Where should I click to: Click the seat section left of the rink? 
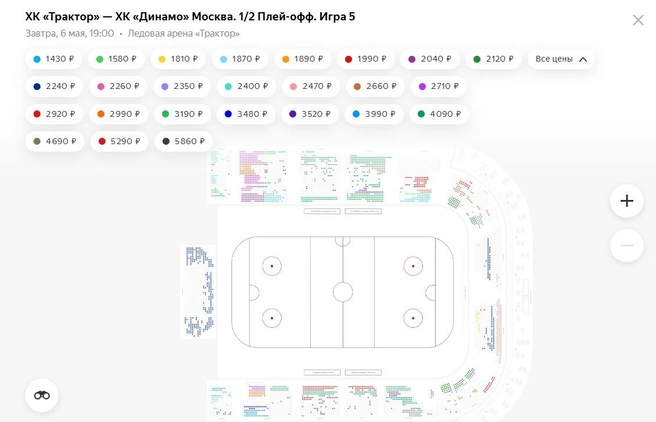pos(198,292)
